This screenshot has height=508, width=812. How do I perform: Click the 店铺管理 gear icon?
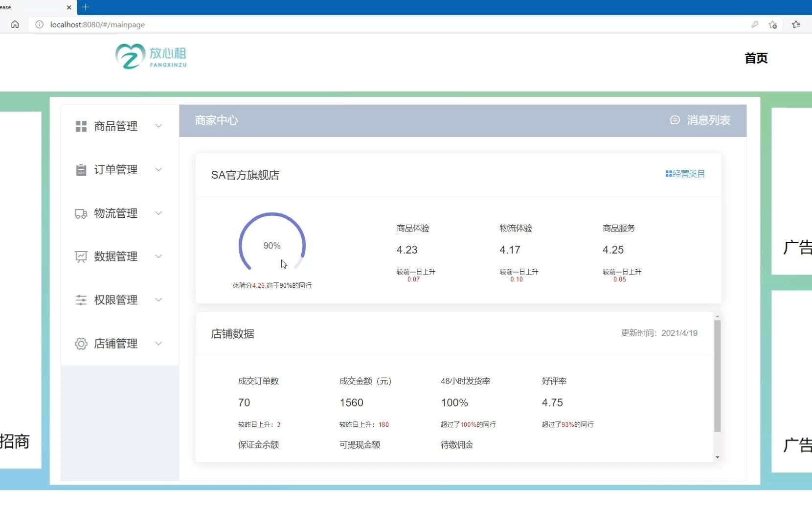coord(81,344)
